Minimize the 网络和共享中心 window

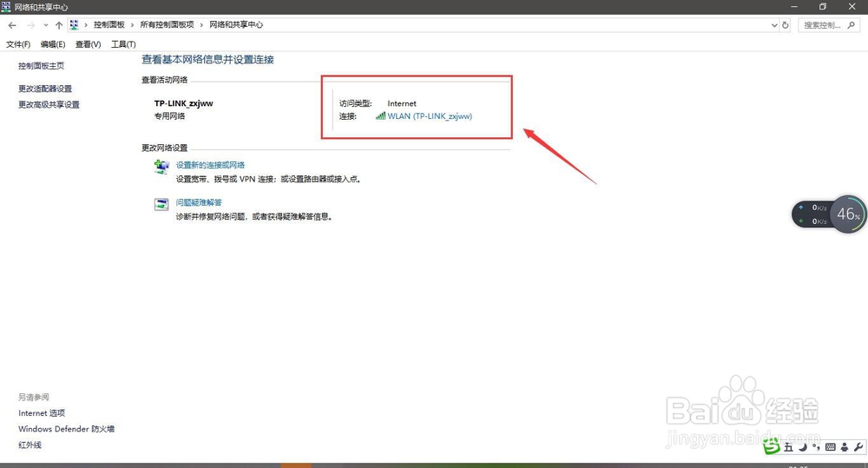click(794, 7)
